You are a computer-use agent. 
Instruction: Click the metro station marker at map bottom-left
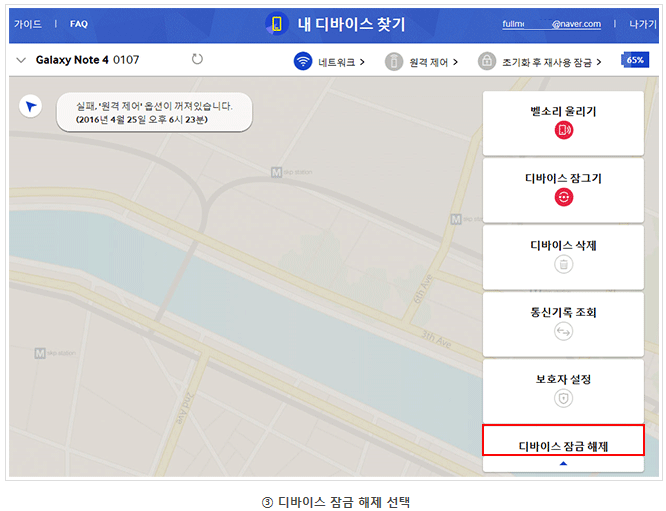point(40,353)
